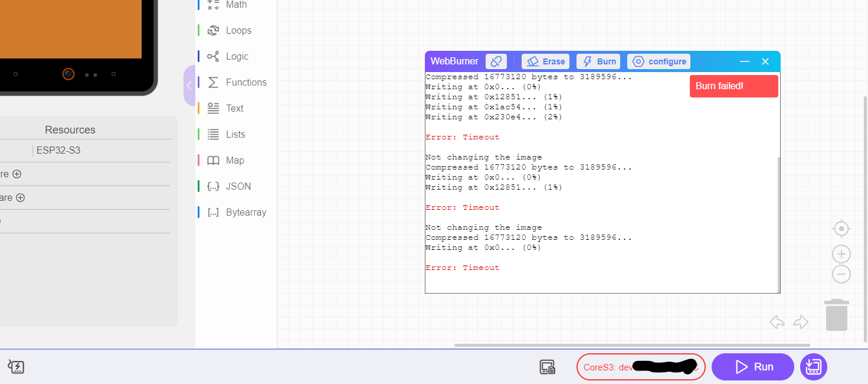Undo with the left curved arrow
868x384 pixels.
777,322
